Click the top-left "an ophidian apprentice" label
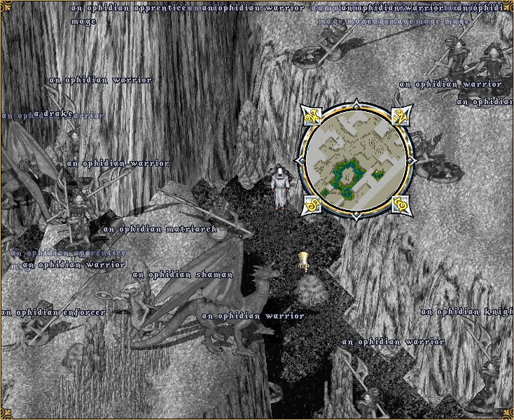This screenshot has height=420, width=514. (129, 8)
